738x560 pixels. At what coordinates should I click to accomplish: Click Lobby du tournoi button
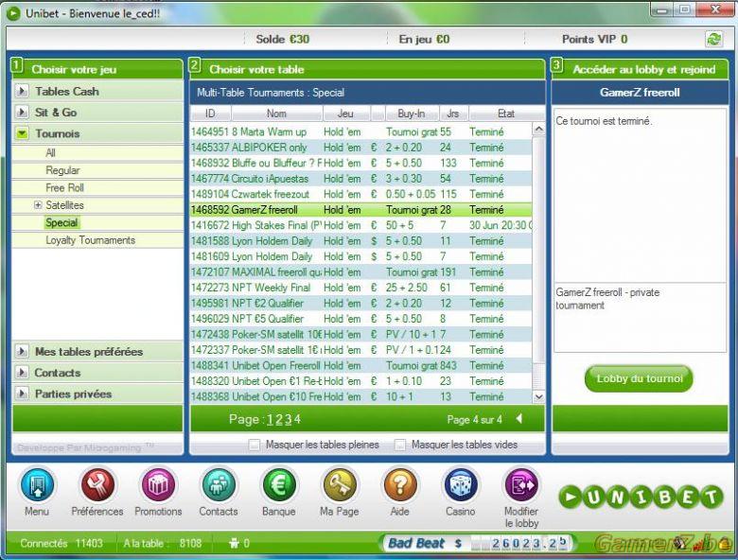click(640, 378)
